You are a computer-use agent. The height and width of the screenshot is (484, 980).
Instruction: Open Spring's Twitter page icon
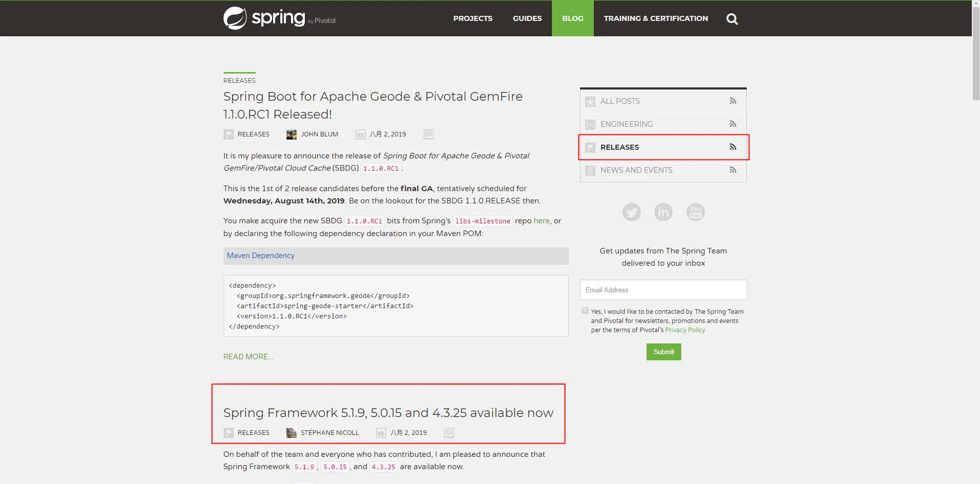pyautogui.click(x=631, y=212)
